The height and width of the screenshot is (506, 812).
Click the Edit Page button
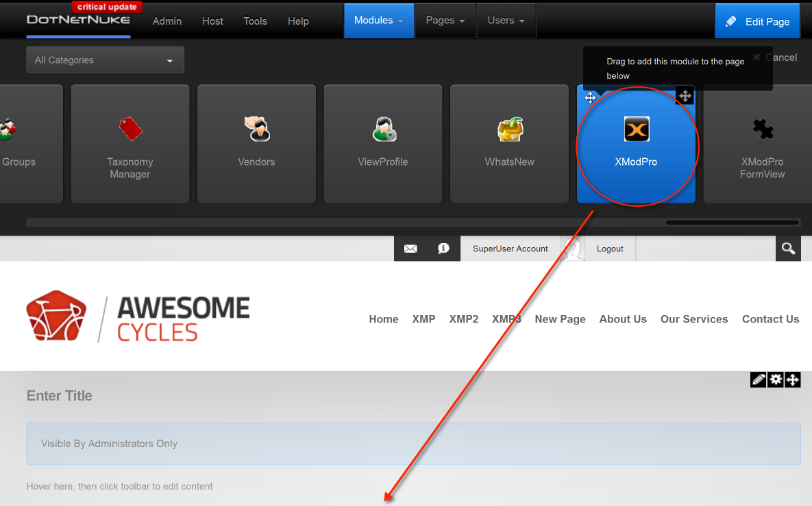pos(758,21)
